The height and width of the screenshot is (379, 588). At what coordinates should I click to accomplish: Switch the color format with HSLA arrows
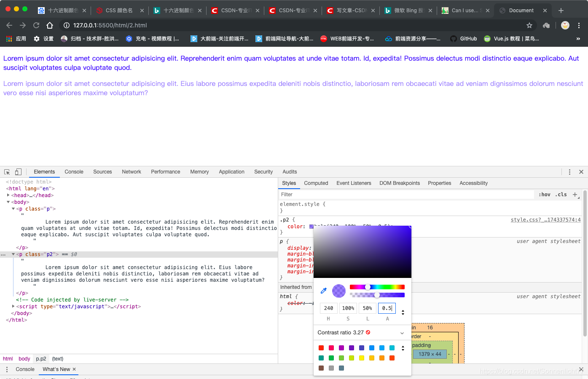point(403,312)
